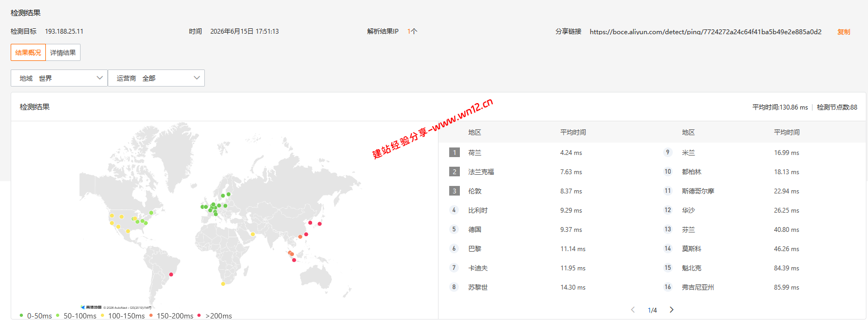Select rank 3 badge for 伦敦
The image size is (868, 327).
[x=455, y=191]
